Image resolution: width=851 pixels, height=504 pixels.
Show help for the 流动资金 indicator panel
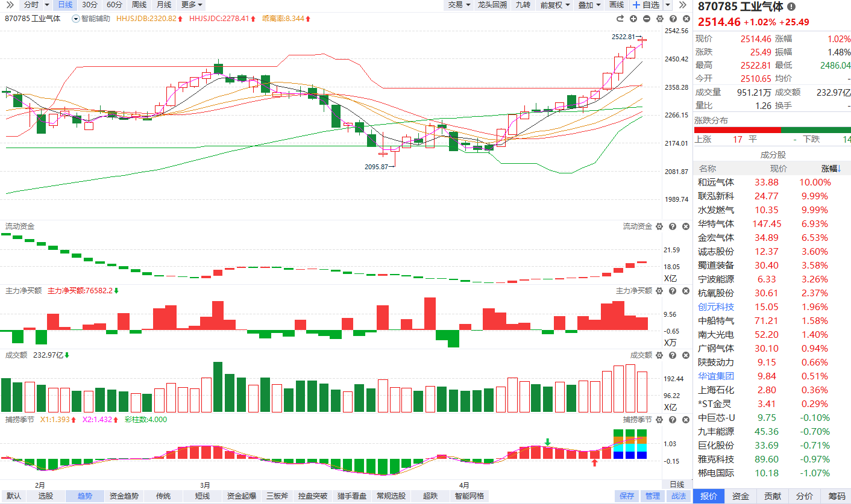[x=672, y=226]
